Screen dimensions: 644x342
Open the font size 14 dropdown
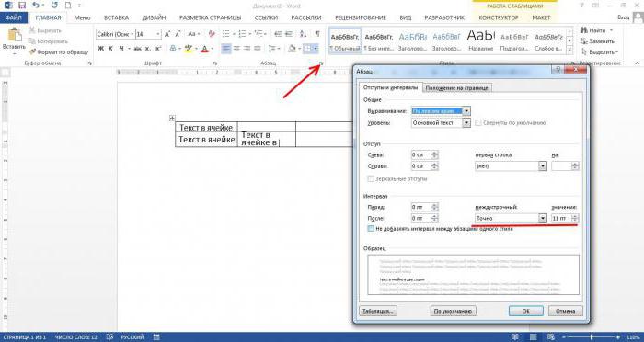tap(158, 34)
